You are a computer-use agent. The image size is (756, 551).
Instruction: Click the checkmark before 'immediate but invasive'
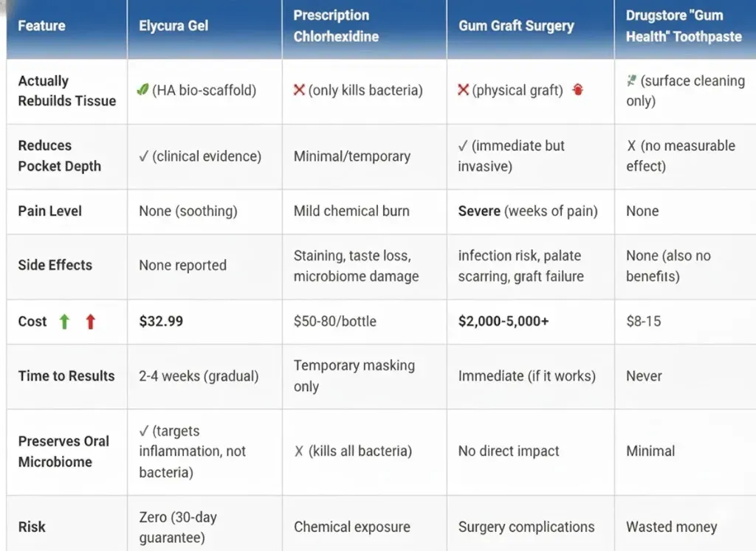click(x=463, y=146)
